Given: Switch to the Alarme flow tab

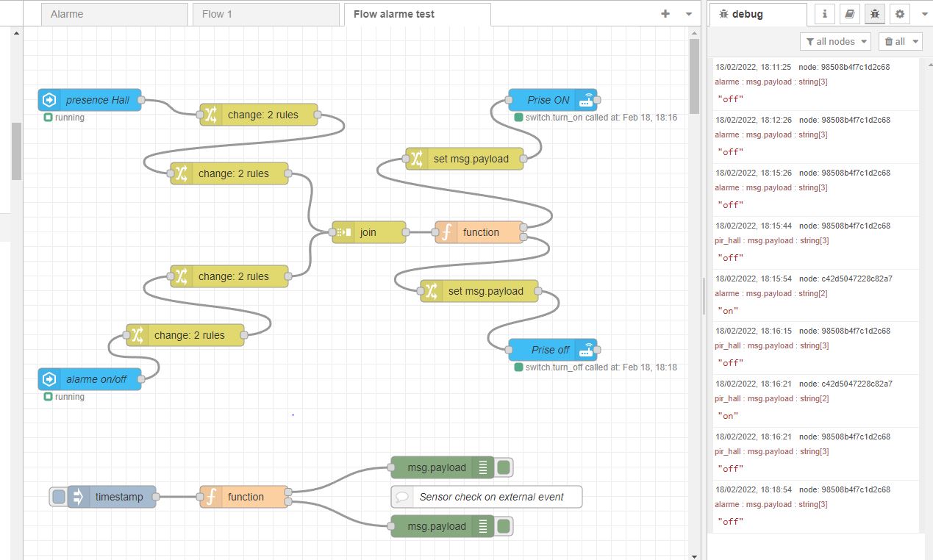Looking at the screenshot, I should coord(114,14).
